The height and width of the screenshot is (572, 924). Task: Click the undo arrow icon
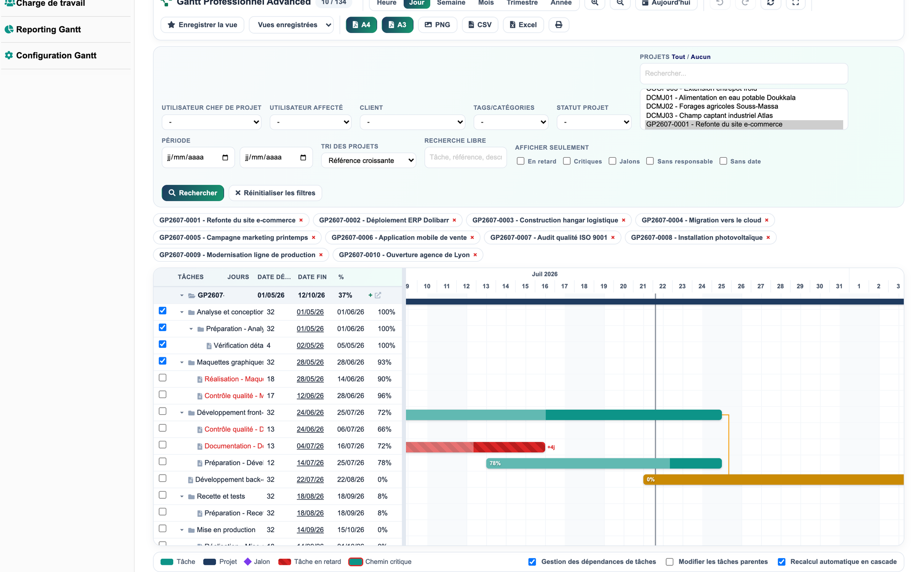pyautogui.click(x=720, y=3)
